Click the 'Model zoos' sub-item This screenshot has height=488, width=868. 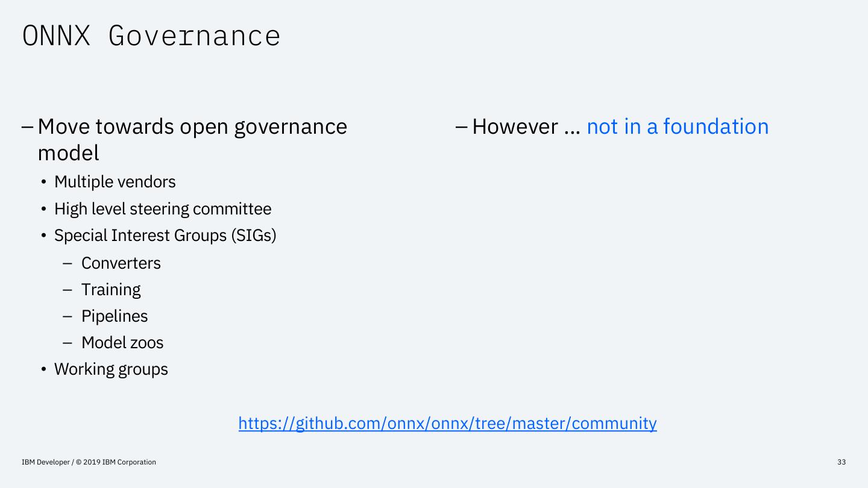click(122, 343)
